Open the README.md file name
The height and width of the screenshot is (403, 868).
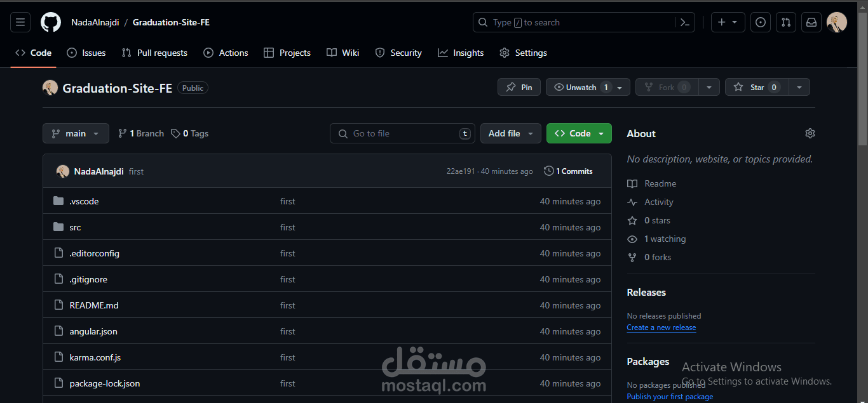(94, 305)
